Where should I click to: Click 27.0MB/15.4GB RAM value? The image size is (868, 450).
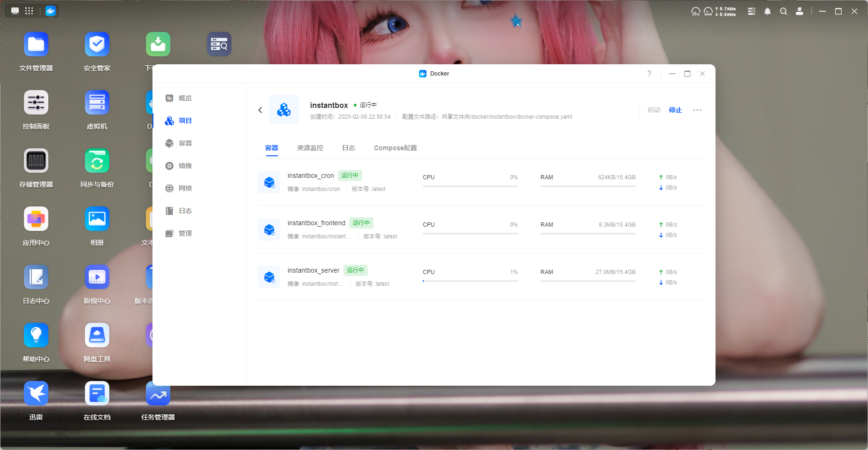pyautogui.click(x=616, y=272)
